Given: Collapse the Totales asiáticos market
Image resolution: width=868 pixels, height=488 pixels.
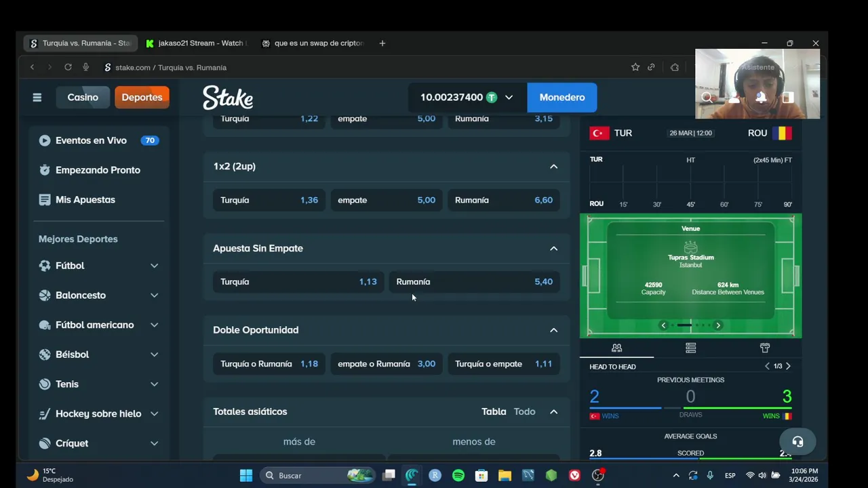Looking at the screenshot, I should [x=554, y=411].
